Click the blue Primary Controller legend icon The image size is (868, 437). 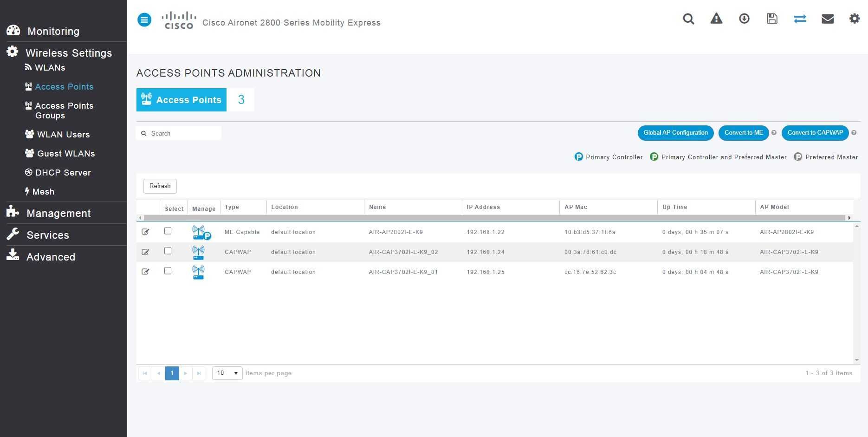(578, 157)
